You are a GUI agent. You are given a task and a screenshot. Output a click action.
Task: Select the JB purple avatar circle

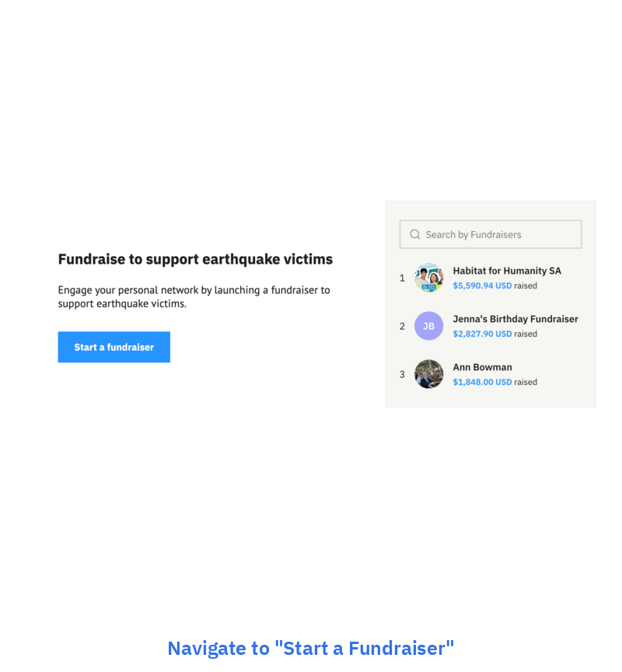point(429,326)
